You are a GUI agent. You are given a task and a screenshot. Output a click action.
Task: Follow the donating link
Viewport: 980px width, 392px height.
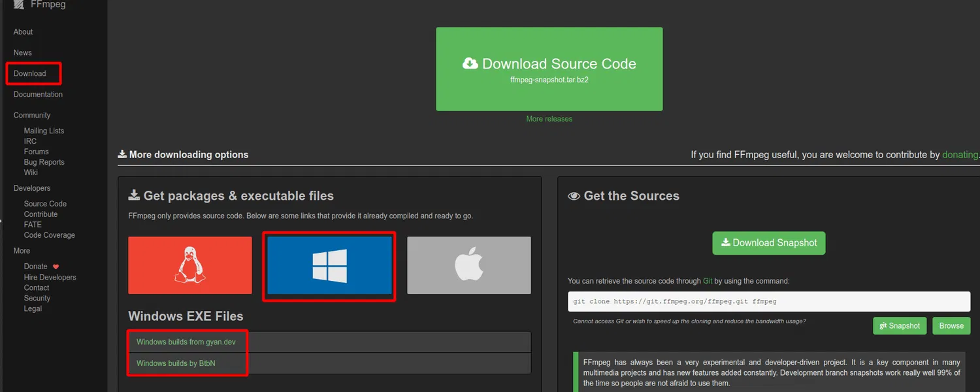point(960,155)
